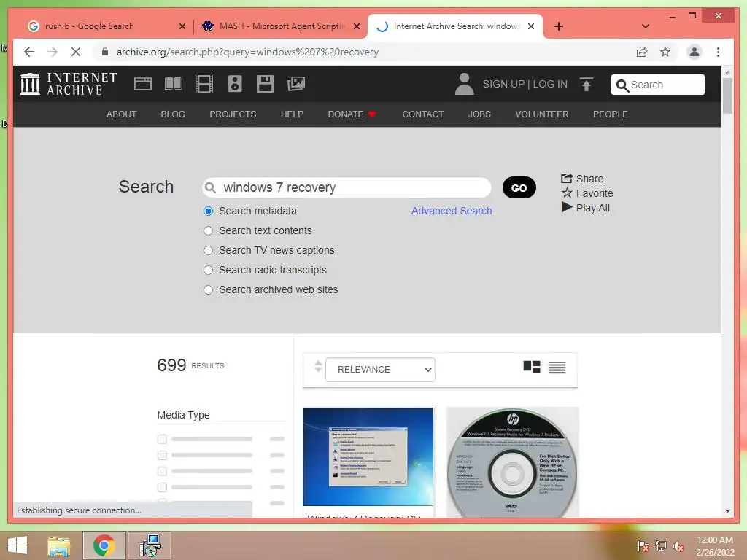Click the Play All triangle link

coord(586,208)
